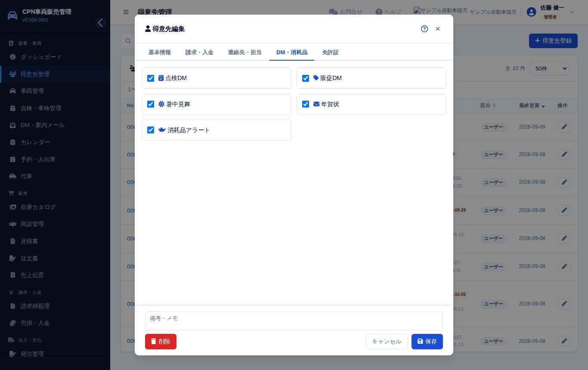Click the DM・案内メール envelope icon in the sidebar
The width and height of the screenshot is (588, 370).
(12, 125)
